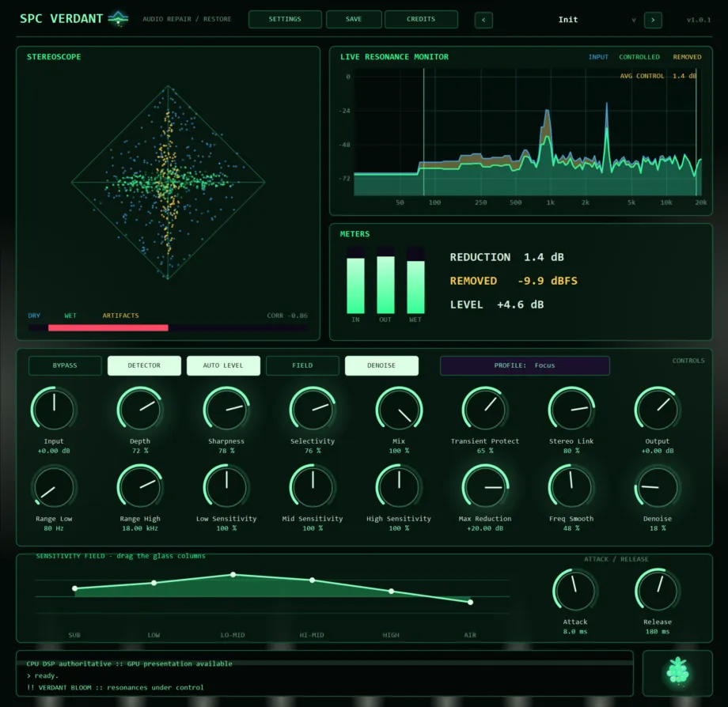Open the SETTINGS panel
728x707 pixels.
point(285,19)
